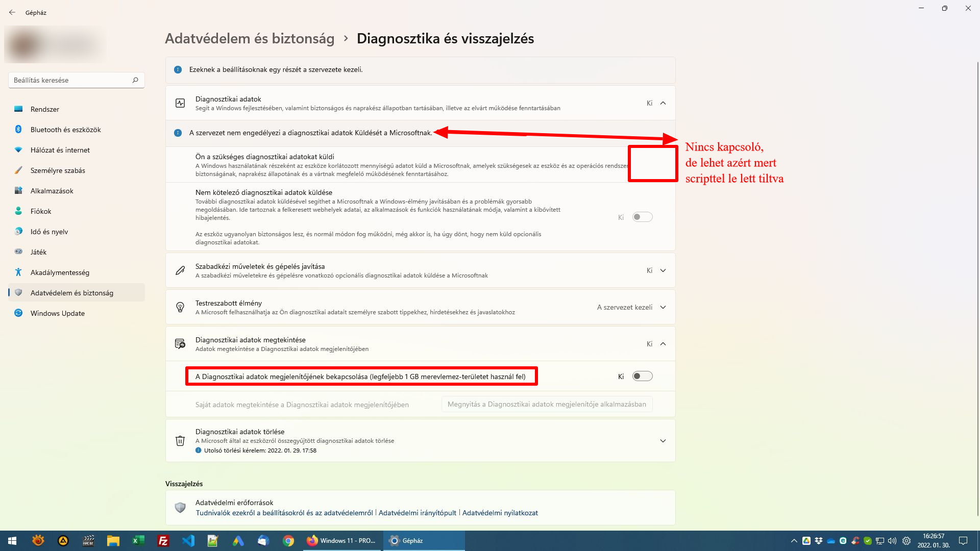This screenshot has height=551, width=980.
Task: Open the Adatvédelmi nyilatkozat link
Action: click(x=500, y=513)
